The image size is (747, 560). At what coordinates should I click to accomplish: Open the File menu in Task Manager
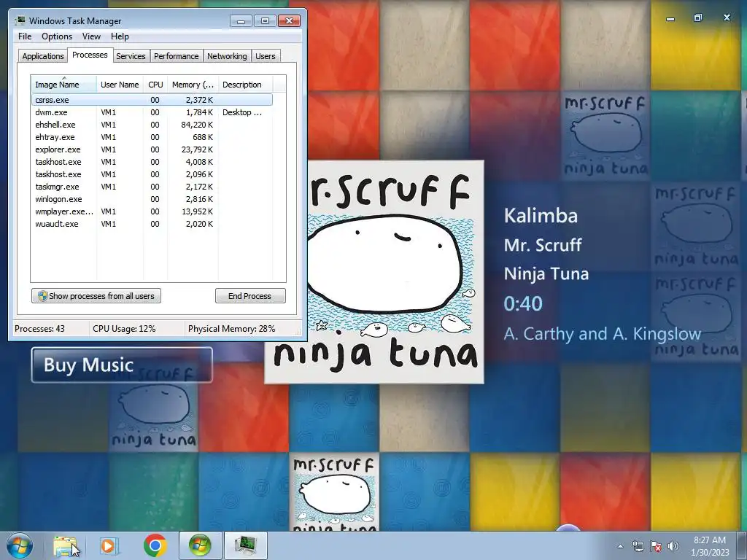tap(25, 36)
